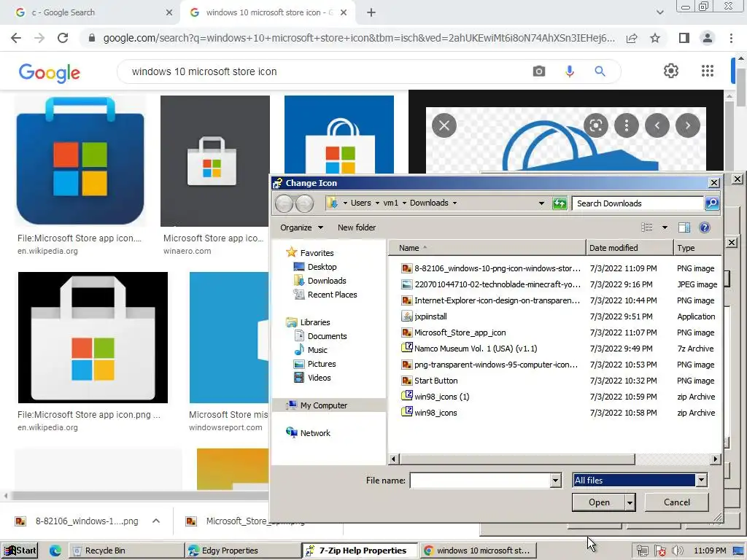Sort files by the Date modified column header
Screen dimensions: 747x560
pyautogui.click(x=629, y=248)
